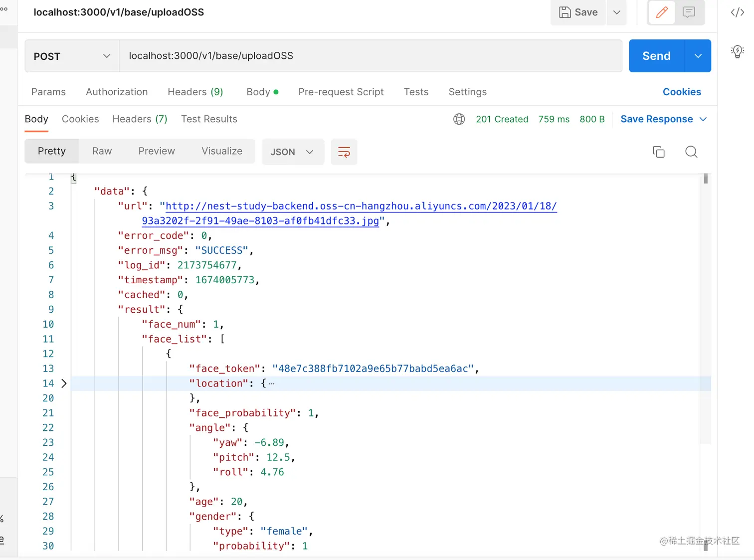
Task: Click the 201 Created status text
Action: [x=502, y=119]
